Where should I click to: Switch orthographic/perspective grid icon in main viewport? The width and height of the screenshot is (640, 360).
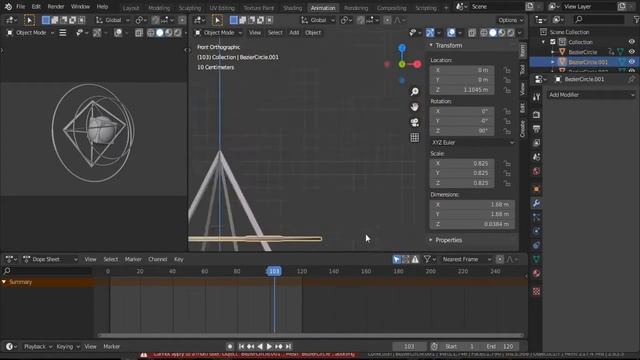(415, 138)
